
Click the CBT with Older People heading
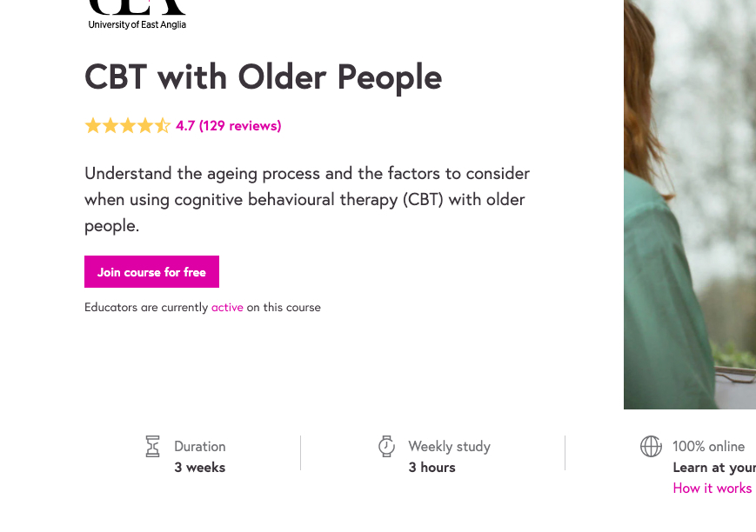(x=263, y=77)
